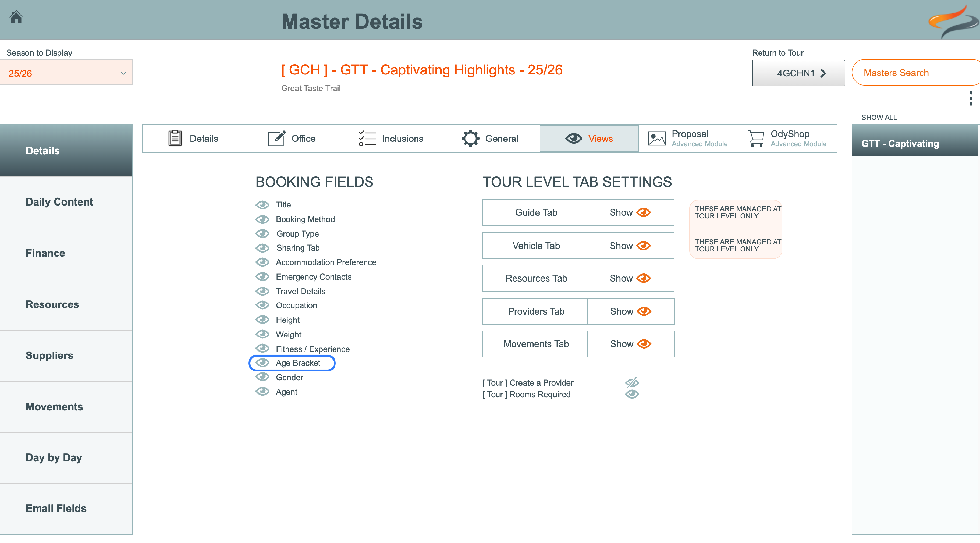Click the Details clipboard icon
This screenshot has width=980, height=543.
click(x=175, y=138)
